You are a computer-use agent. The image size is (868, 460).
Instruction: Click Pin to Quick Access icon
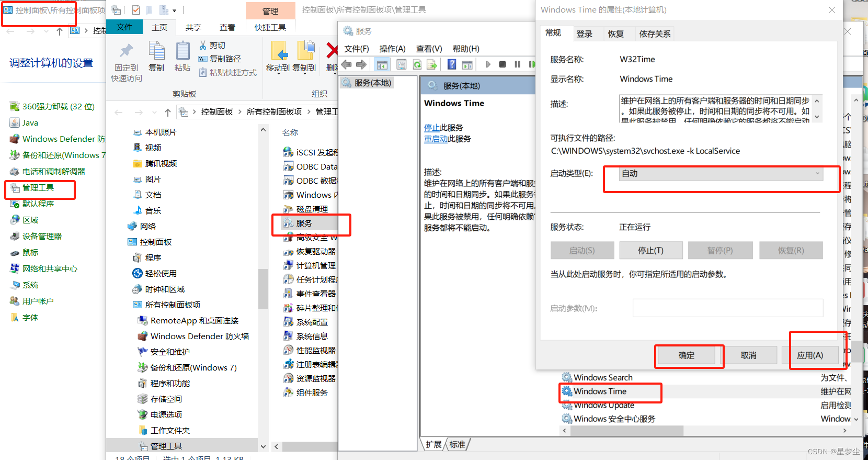coord(126,51)
